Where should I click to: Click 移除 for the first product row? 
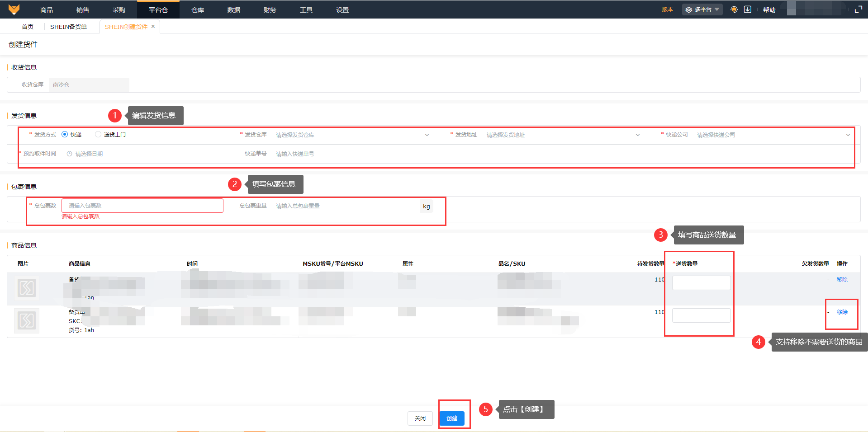coord(842,280)
